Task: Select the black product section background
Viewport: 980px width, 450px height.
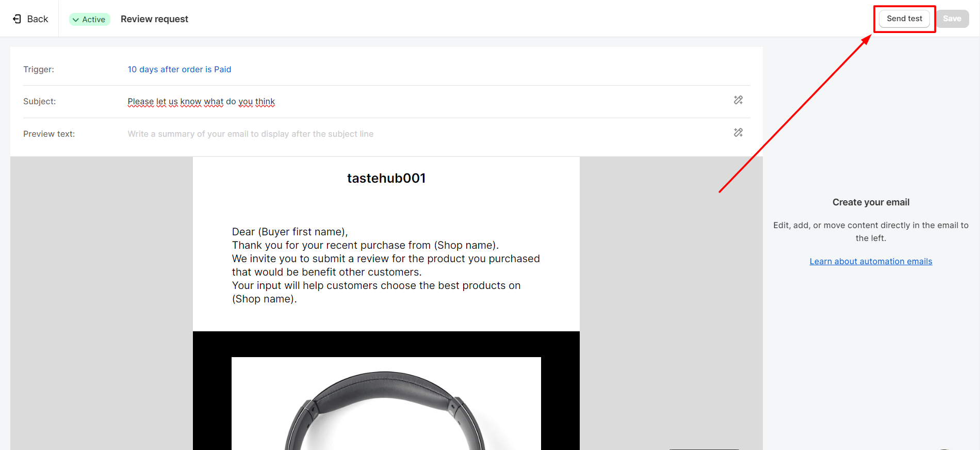Action: pos(386,344)
